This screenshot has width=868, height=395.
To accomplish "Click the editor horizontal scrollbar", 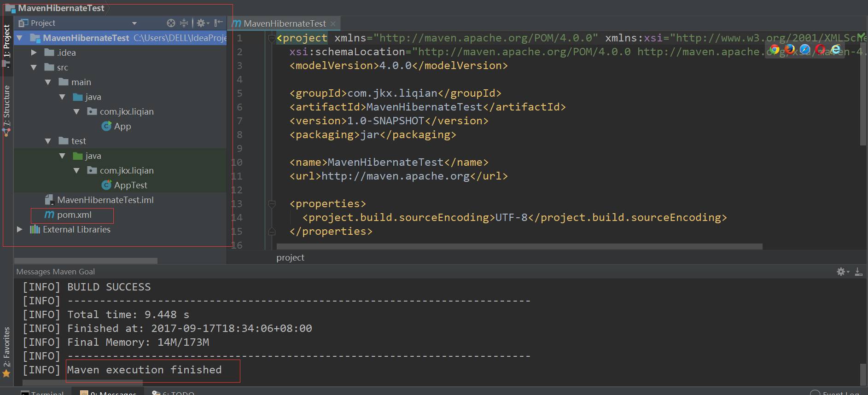I will click(x=518, y=247).
